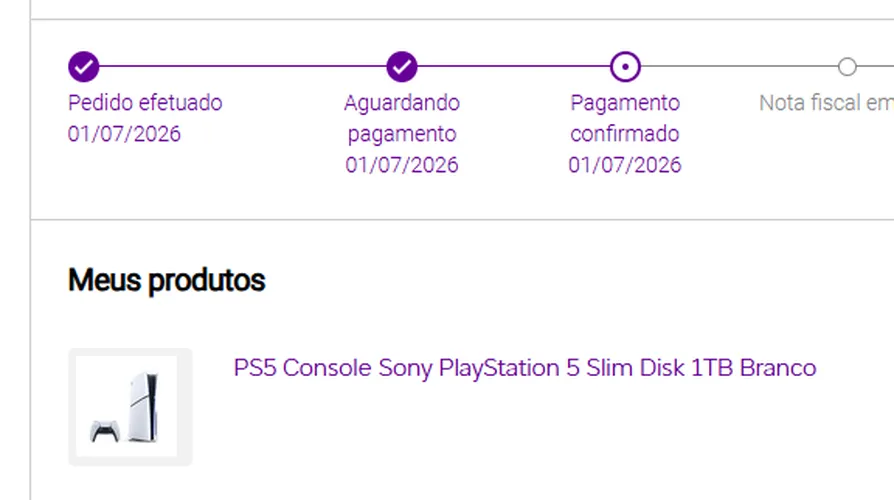Click the date under Pedido efetuado
The height and width of the screenshot is (500, 894).
pos(124,134)
